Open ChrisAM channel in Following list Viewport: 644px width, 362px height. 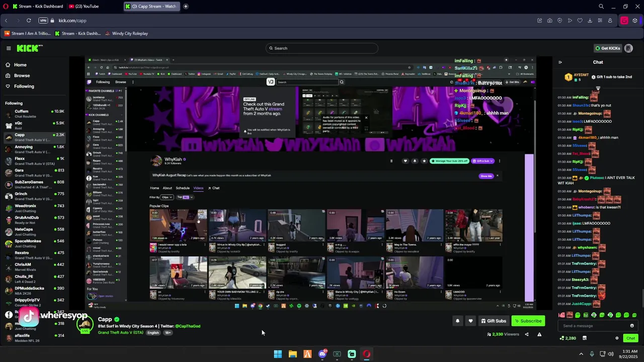click(34, 267)
